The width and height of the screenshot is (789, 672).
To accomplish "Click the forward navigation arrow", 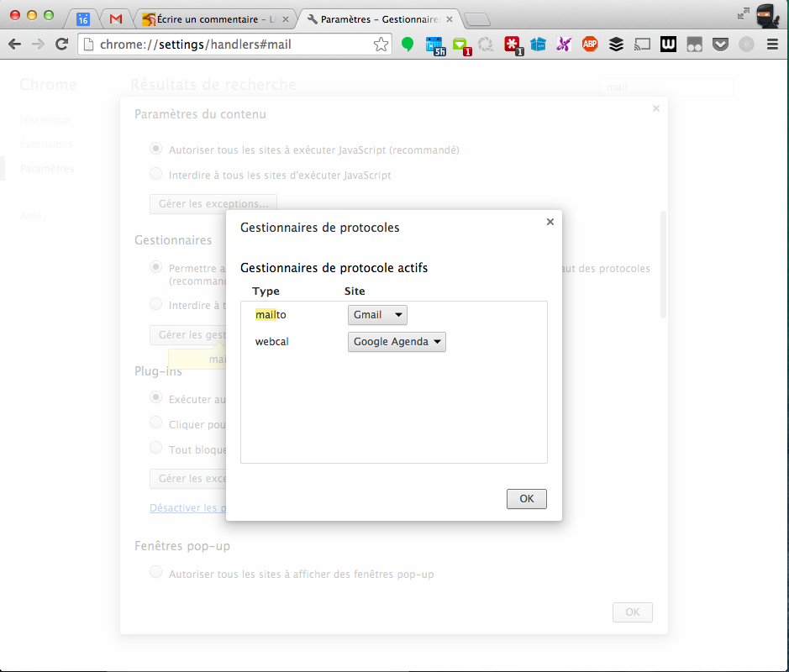I will (38, 45).
